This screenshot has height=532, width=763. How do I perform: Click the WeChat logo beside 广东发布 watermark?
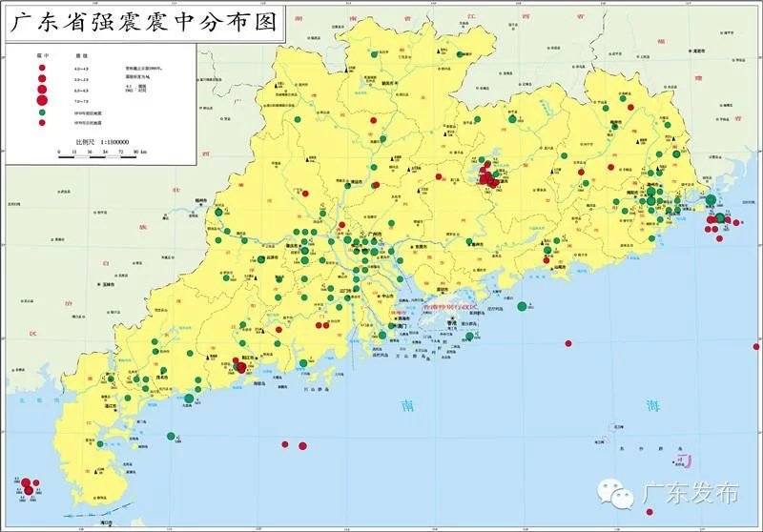point(616,494)
